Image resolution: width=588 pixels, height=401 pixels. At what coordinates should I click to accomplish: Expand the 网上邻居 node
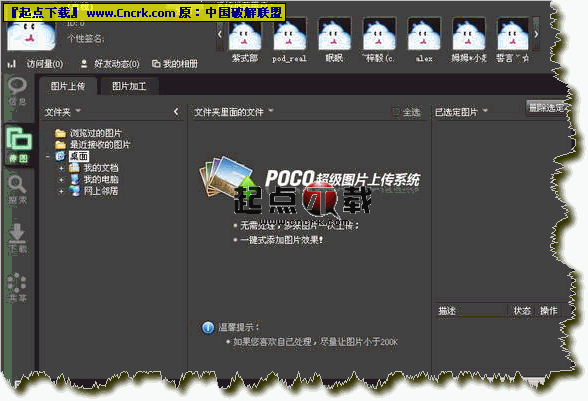pos(61,191)
